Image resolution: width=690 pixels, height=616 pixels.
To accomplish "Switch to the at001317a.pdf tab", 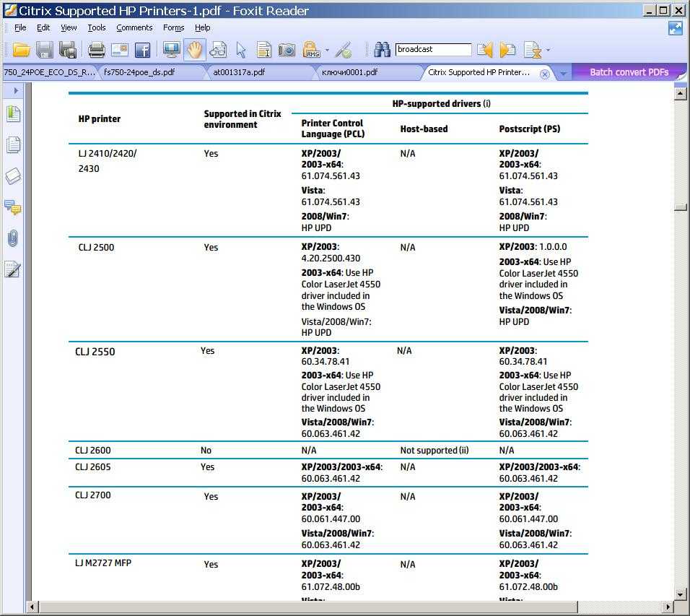I will point(239,72).
